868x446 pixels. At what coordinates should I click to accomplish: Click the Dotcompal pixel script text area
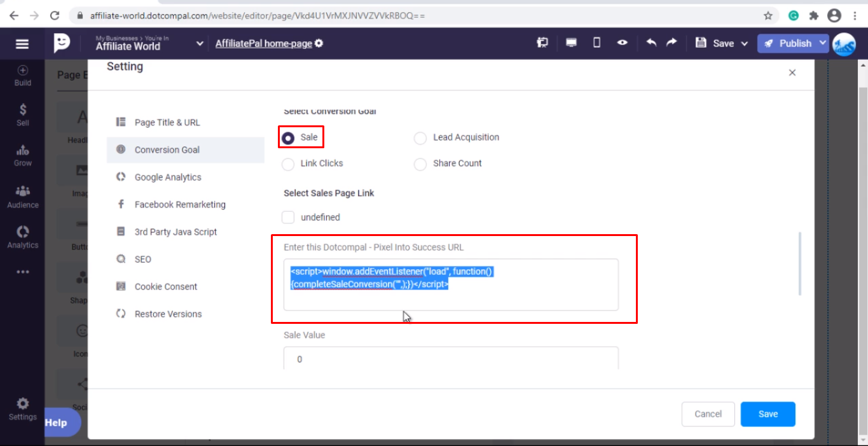(451, 284)
